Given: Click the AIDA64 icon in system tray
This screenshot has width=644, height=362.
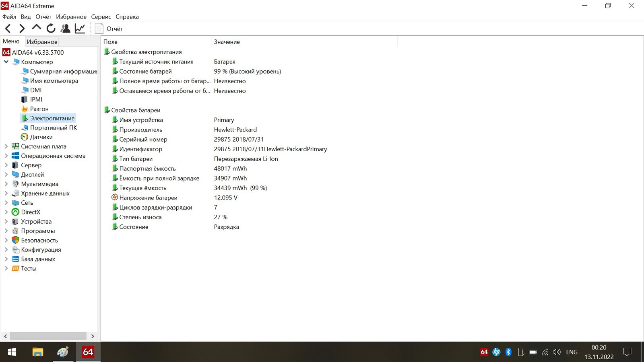Looking at the screenshot, I should click(484, 352).
